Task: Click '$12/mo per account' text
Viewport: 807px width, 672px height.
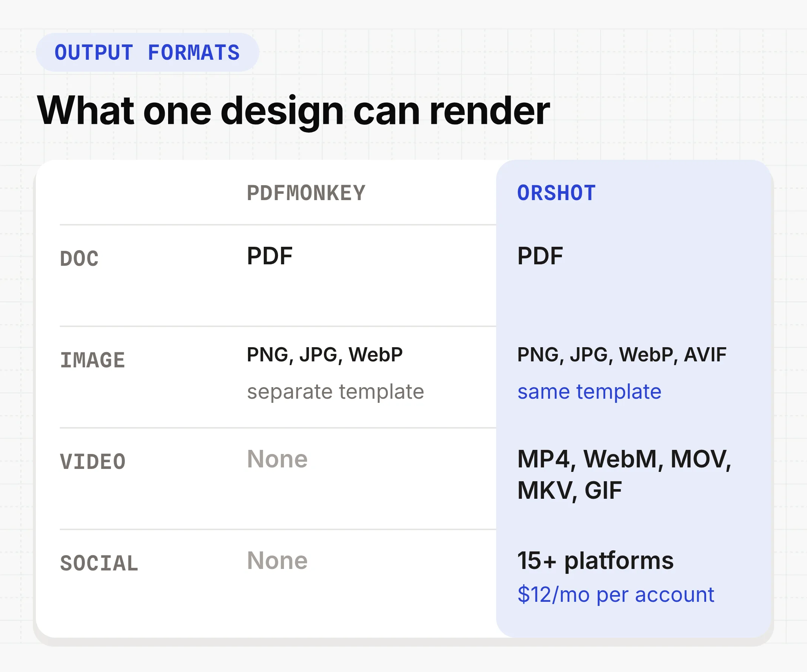Action: point(616,595)
